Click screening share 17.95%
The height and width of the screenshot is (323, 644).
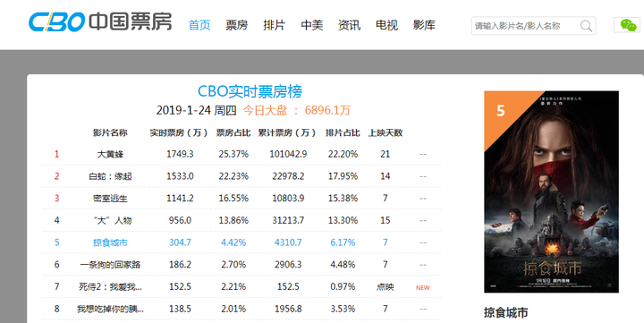point(343,176)
